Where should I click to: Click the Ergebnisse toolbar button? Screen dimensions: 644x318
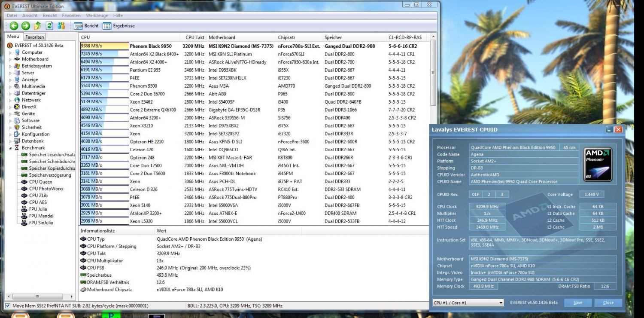coord(119,26)
